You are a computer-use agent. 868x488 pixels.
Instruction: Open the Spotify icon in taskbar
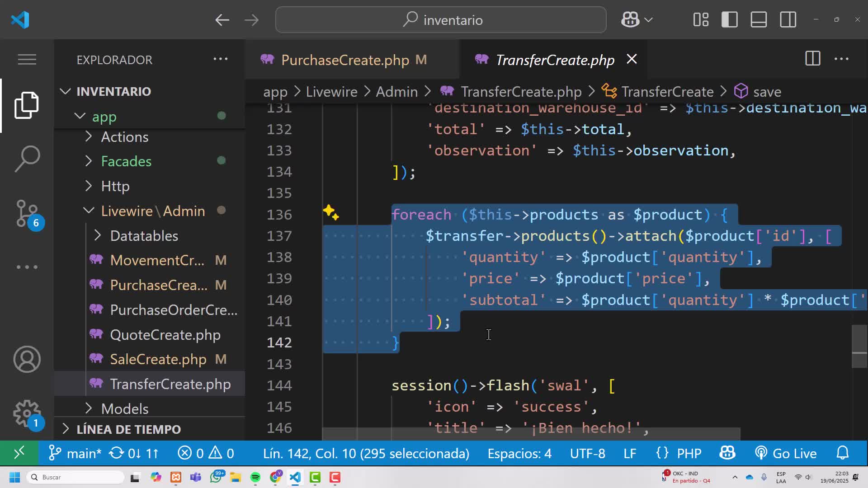click(255, 478)
